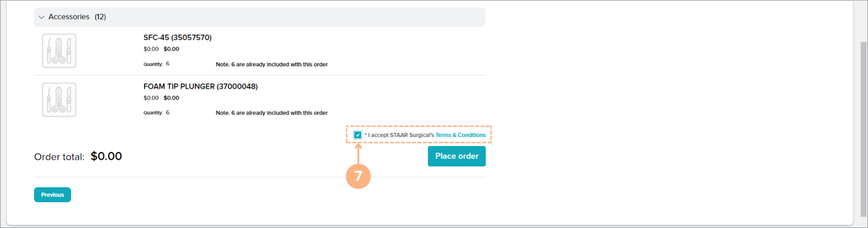Click the vertical page scrollbar
Viewport: 868px width, 228px height.
tap(864, 130)
